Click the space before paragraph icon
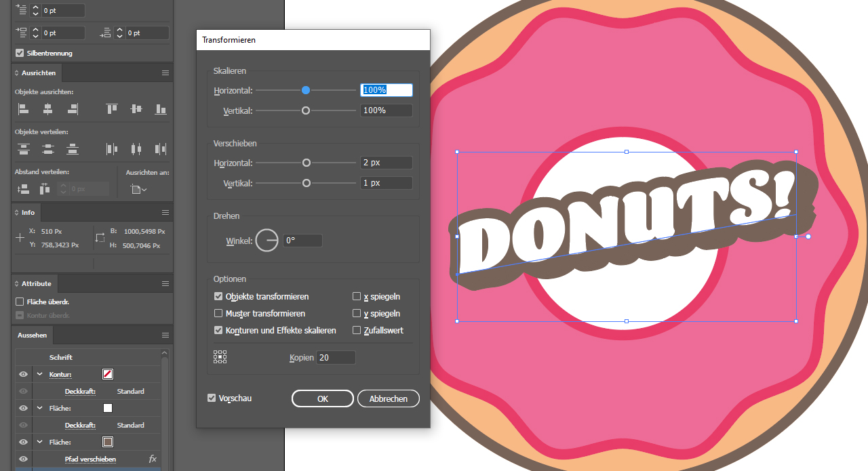868x471 pixels. [21, 33]
